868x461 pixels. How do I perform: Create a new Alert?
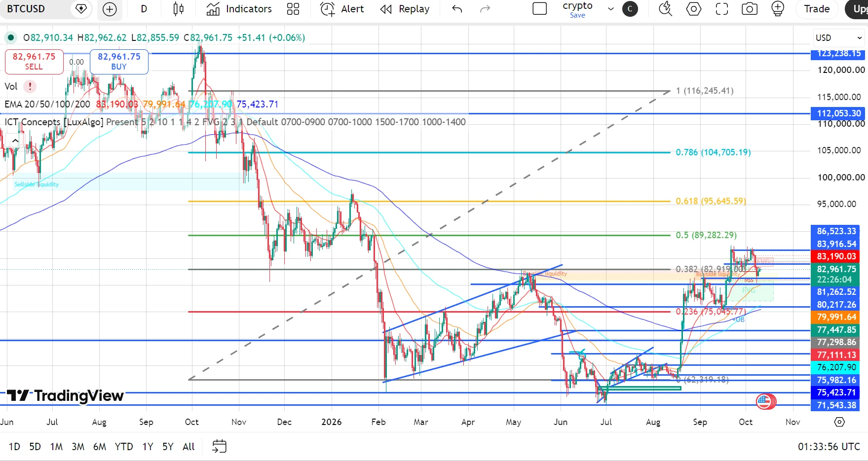click(x=342, y=9)
